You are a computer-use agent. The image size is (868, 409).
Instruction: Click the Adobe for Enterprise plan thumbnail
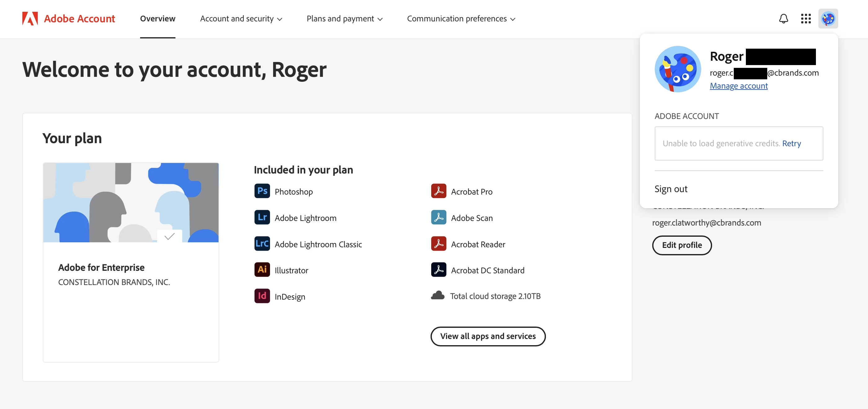131,202
